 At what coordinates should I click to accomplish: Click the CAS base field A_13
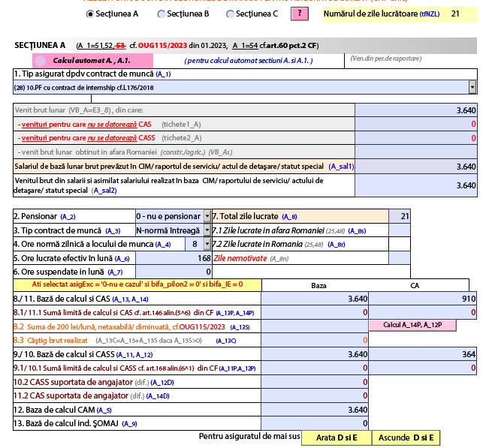315,299
